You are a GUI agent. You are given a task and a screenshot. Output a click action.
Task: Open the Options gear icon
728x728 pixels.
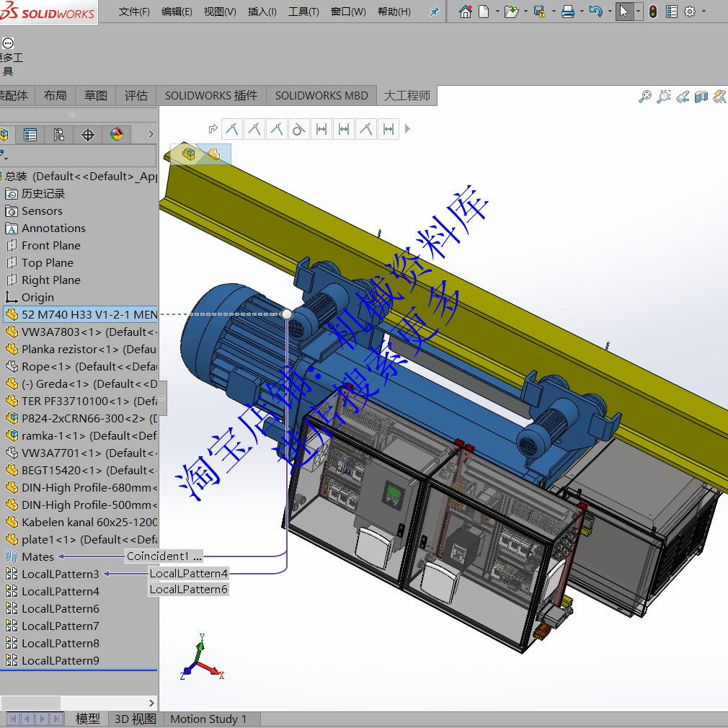690,12
